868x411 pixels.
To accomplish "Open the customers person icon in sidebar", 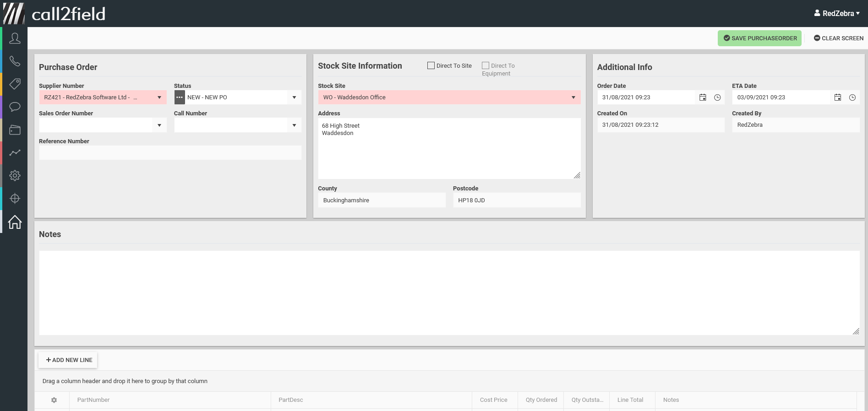I will [15, 38].
